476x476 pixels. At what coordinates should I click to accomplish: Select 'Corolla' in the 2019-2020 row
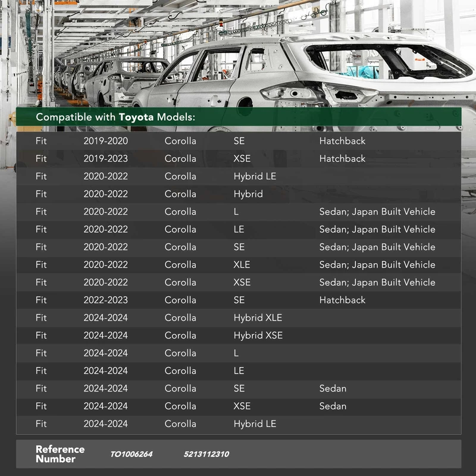tap(180, 141)
